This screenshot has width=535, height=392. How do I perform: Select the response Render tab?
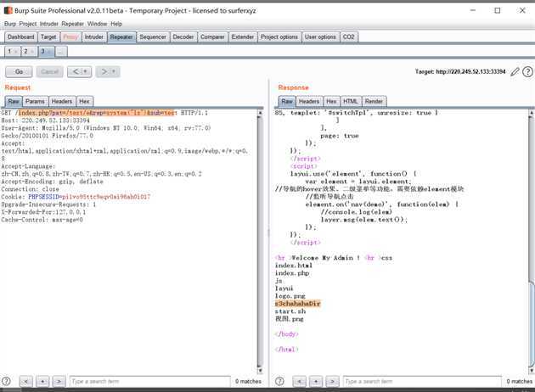[374, 101]
